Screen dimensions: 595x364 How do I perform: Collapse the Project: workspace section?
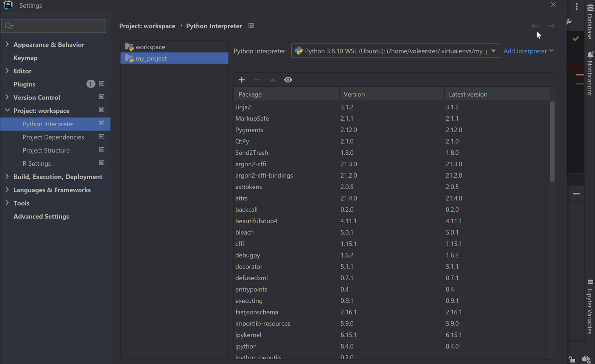pyautogui.click(x=7, y=111)
